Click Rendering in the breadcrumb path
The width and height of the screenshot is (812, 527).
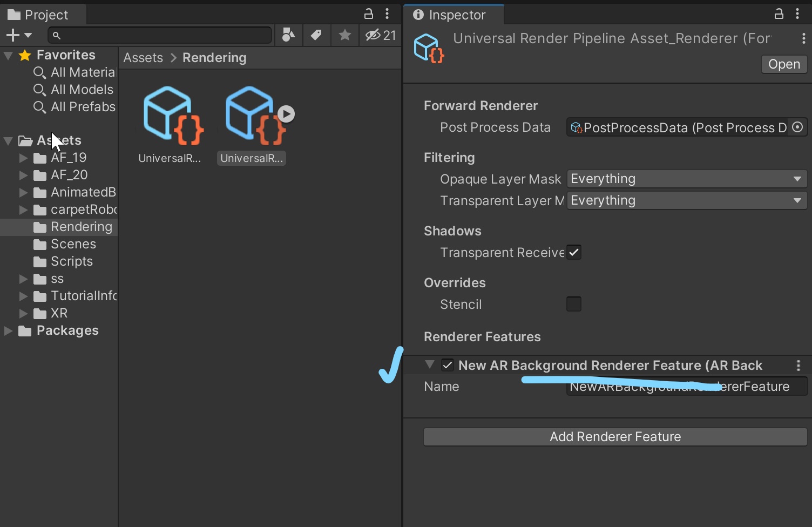(x=214, y=58)
